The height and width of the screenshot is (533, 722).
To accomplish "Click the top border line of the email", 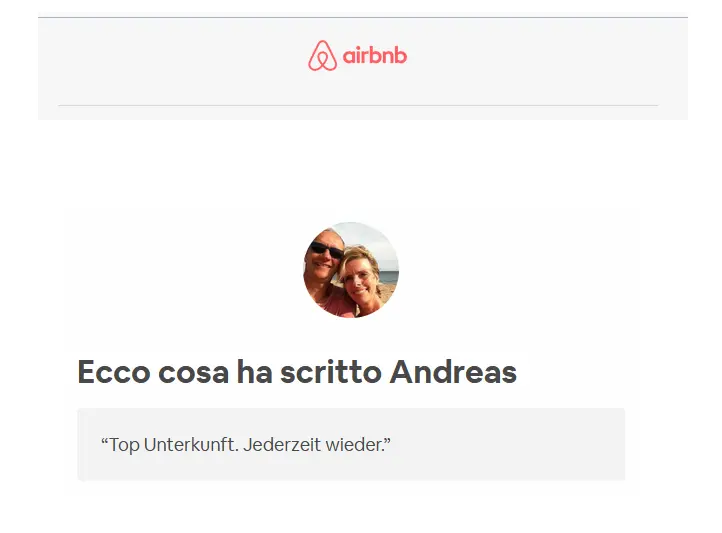I will pos(363,17).
